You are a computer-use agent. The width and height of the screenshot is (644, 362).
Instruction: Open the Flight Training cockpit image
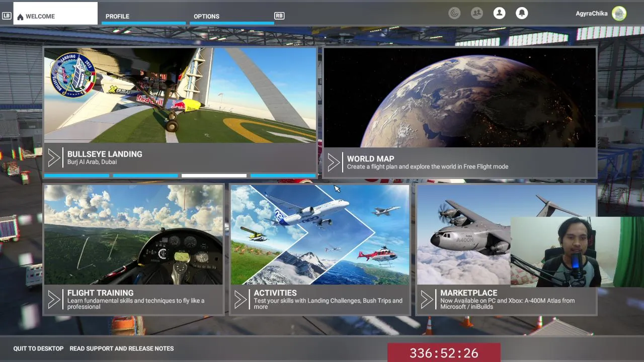pos(133,235)
